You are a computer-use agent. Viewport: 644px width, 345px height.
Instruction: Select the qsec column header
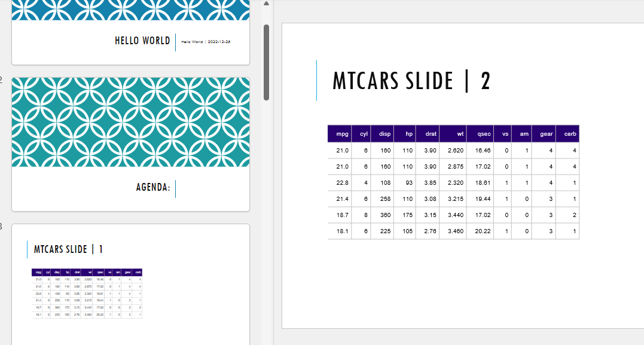[480, 134]
